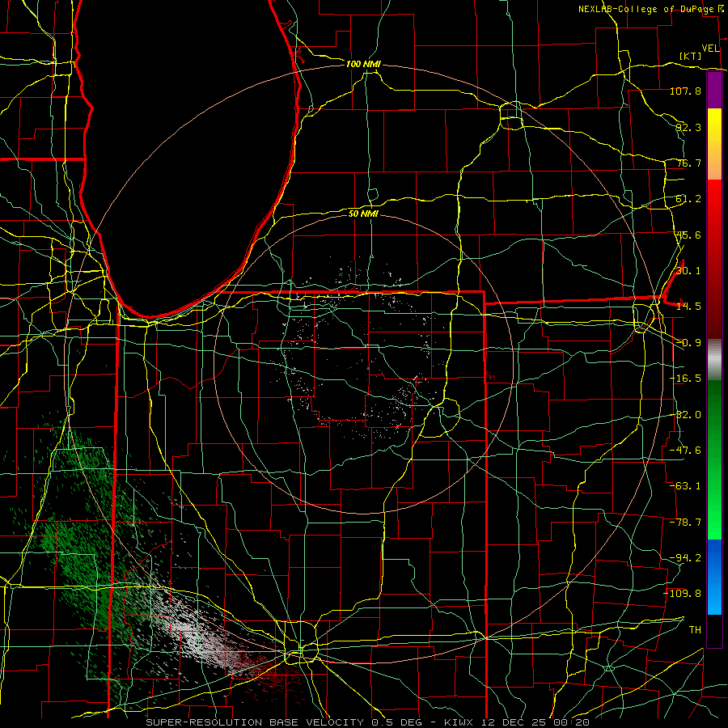
Task: Pick the yellow-orange segment of velocity color bar
Action: pos(714,144)
